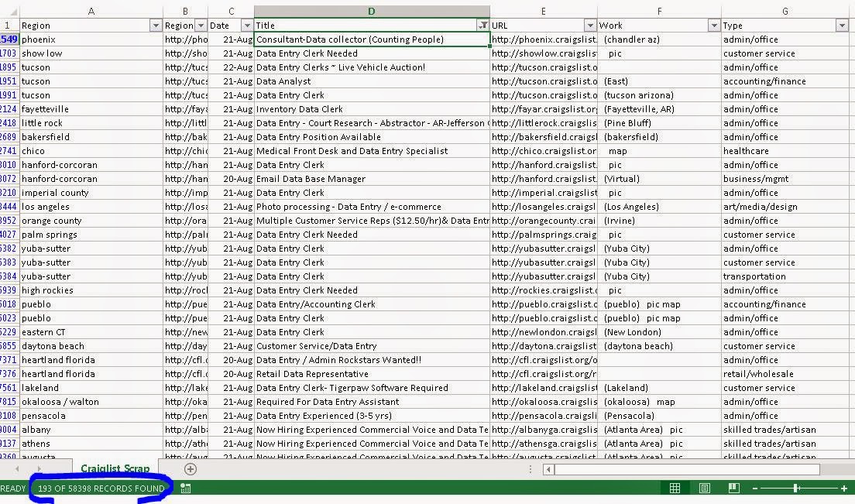Select column C header
This screenshot has height=504, width=855.
point(232,12)
